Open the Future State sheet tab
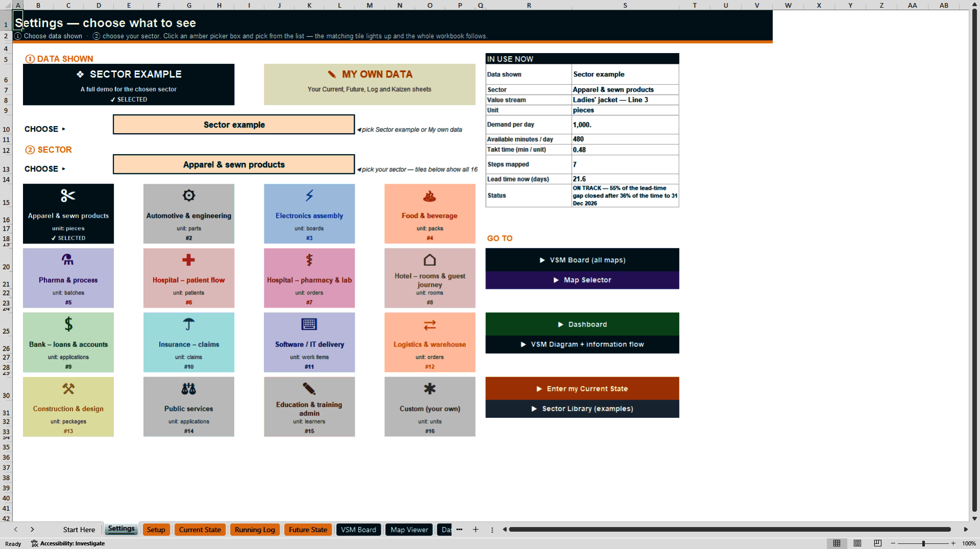This screenshot has width=980, height=549. coord(308,530)
